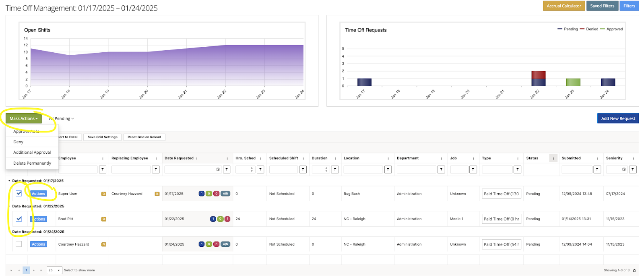Check the Courtney Hazzard row checkbox
The image size is (644, 279).
point(19,244)
